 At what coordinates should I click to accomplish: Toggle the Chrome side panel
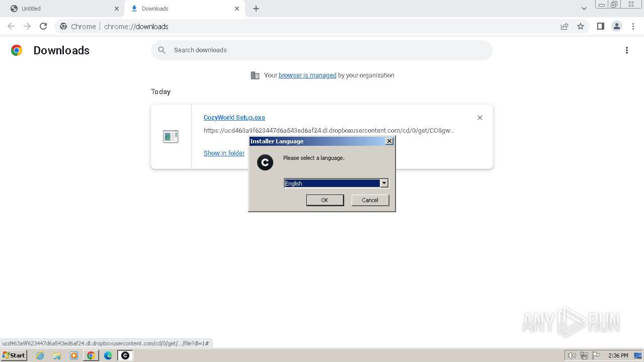coord(600,26)
